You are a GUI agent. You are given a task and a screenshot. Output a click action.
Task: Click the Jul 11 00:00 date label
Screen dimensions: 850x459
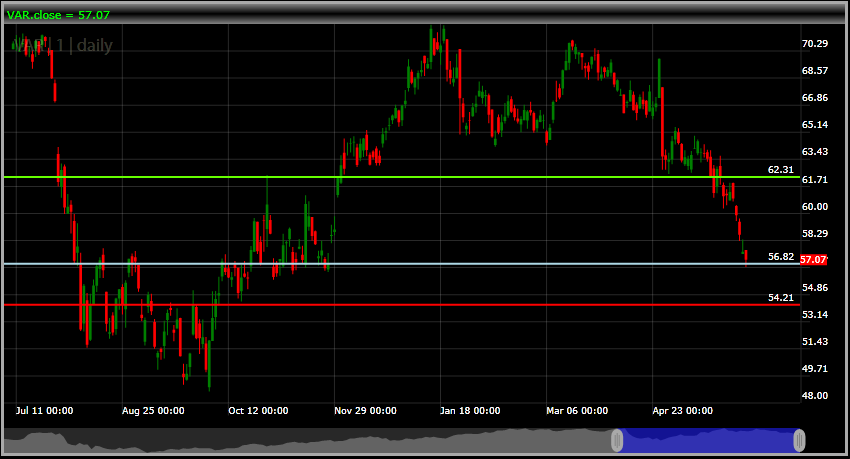[x=44, y=410]
